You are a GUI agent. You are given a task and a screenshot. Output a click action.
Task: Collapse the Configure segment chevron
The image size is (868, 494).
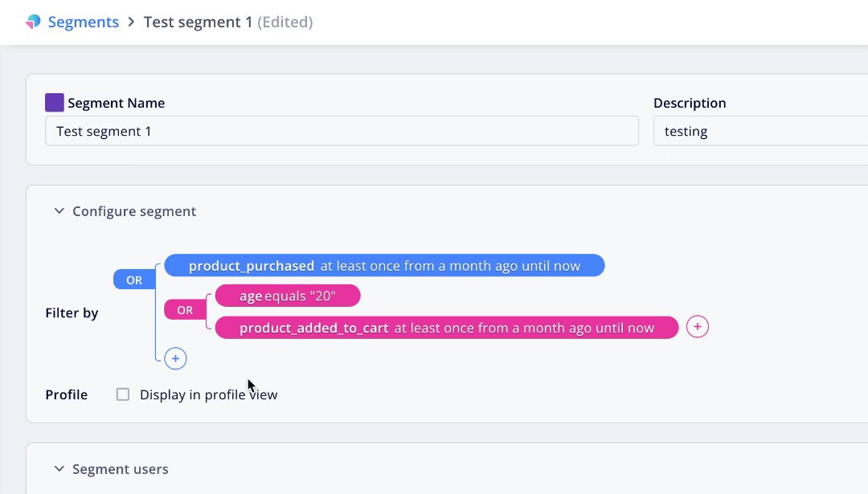pos(59,211)
